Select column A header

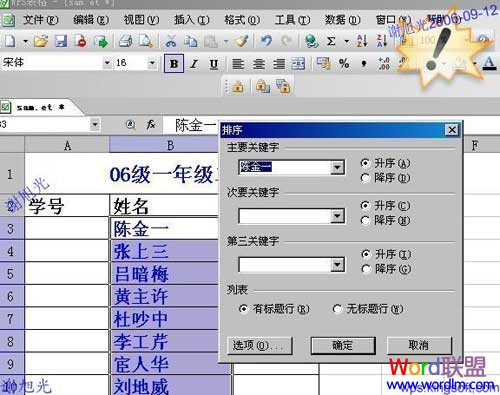click(x=67, y=145)
